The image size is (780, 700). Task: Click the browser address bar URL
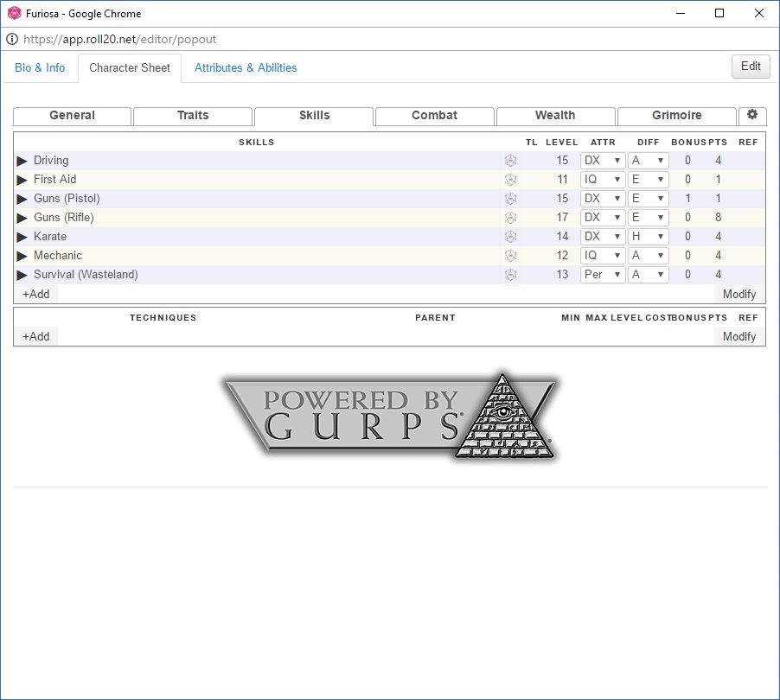(x=120, y=39)
